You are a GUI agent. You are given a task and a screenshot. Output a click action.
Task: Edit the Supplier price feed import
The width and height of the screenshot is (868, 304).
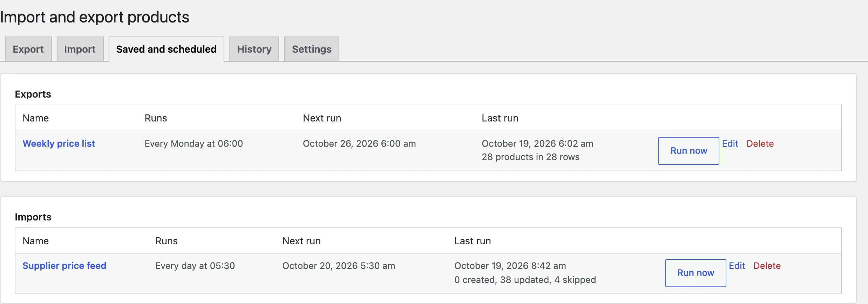pyautogui.click(x=737, y=266)
